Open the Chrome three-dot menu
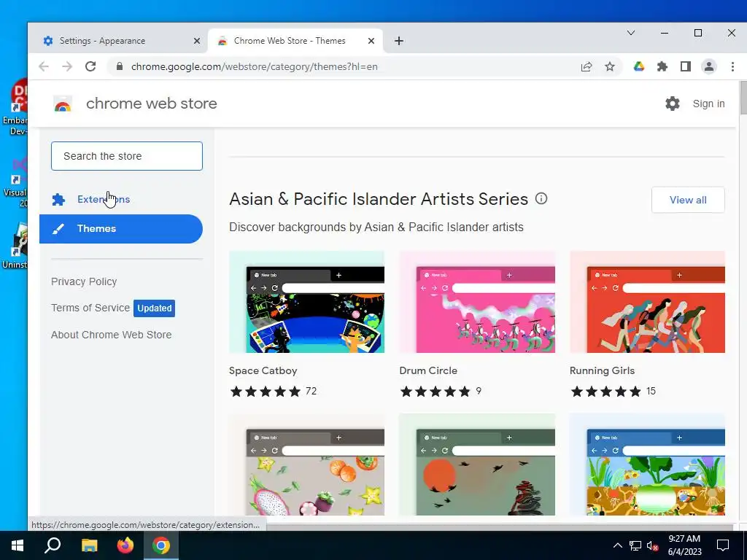The height and width of the screenshot is (560, 747). click(732, 66)
